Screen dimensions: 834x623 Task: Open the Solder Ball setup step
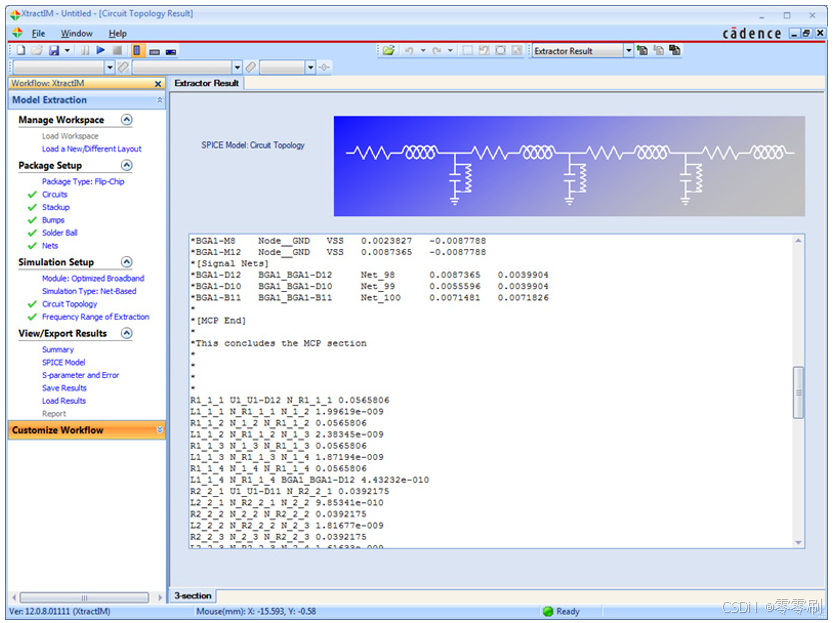tap(60, 233)
